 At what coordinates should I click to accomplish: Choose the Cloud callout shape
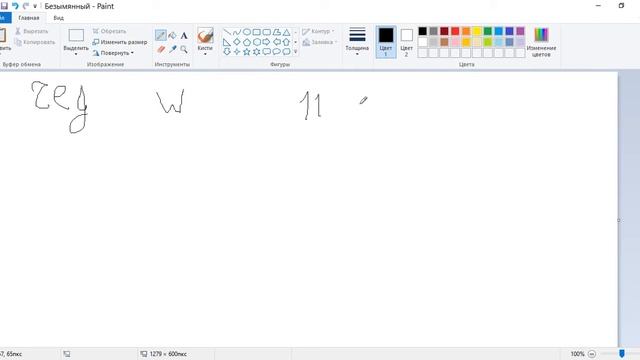point(287,51)
